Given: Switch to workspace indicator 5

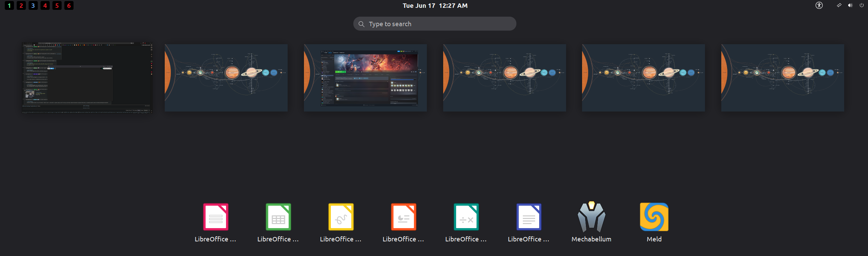Looking at the screenshot, I should click(57, 5).
